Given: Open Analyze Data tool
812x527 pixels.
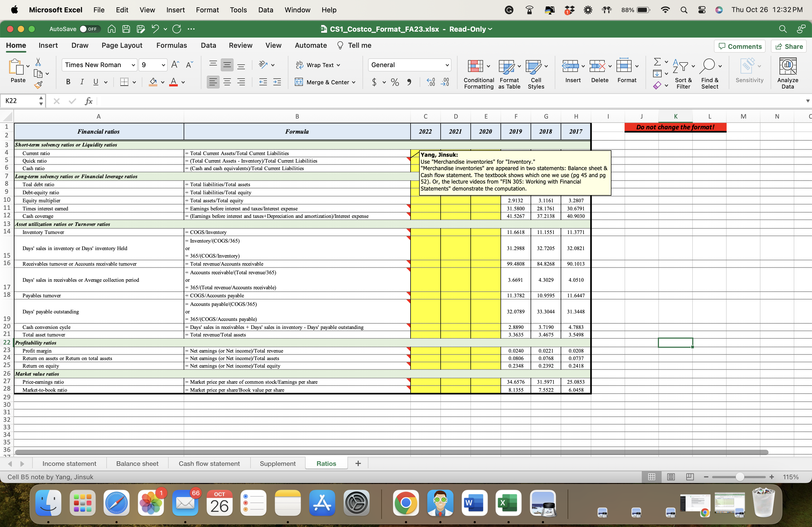Looking at the screenshot, I should [788, 73].
